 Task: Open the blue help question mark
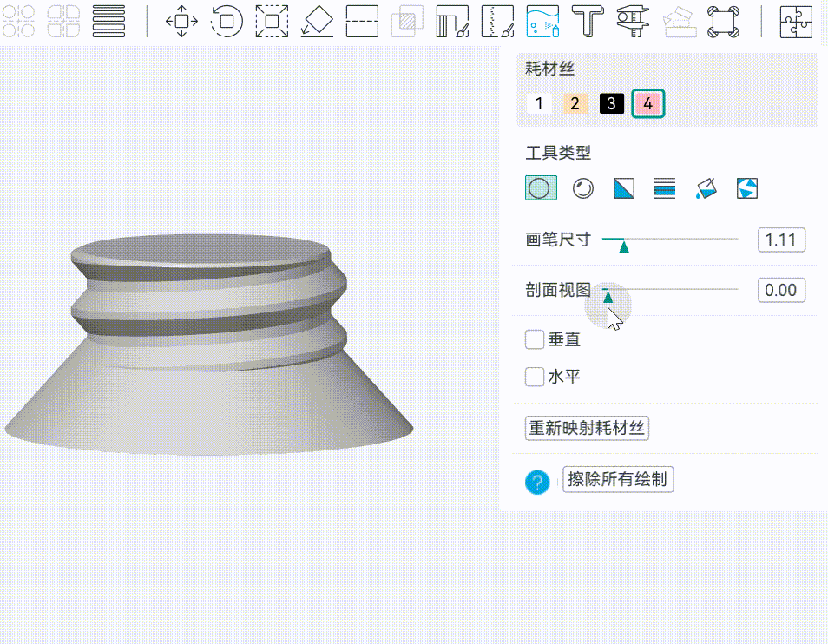coord(537,482)
